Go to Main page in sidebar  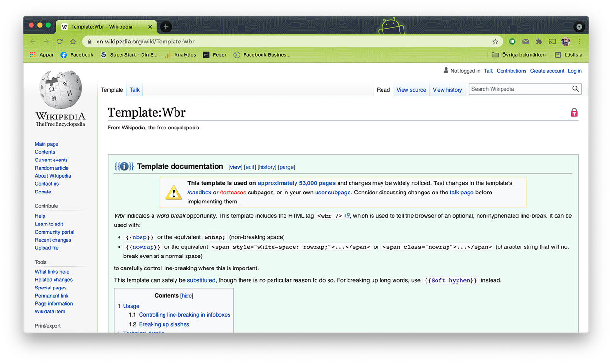(46, 144)
